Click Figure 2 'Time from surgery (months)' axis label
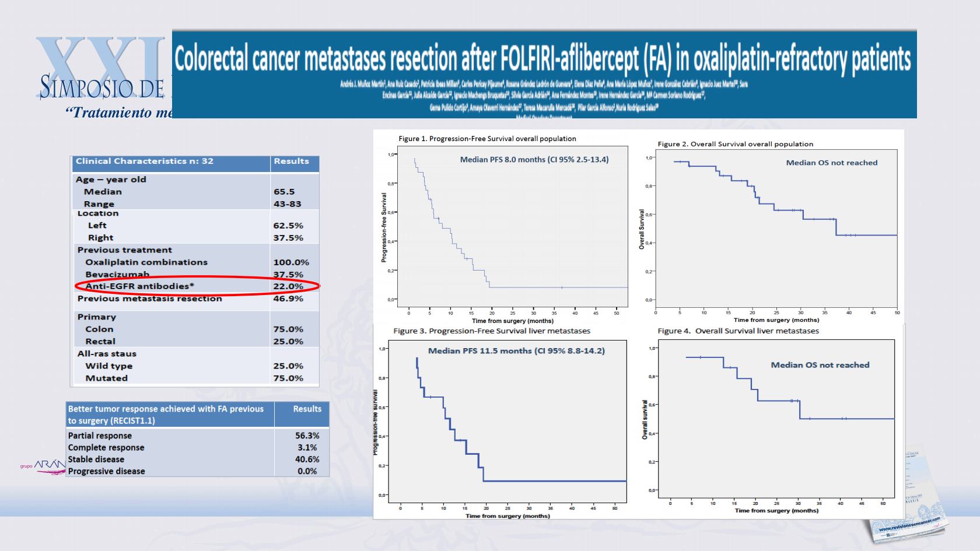This screenshot has width=980, height=551. tap(776, 320)
